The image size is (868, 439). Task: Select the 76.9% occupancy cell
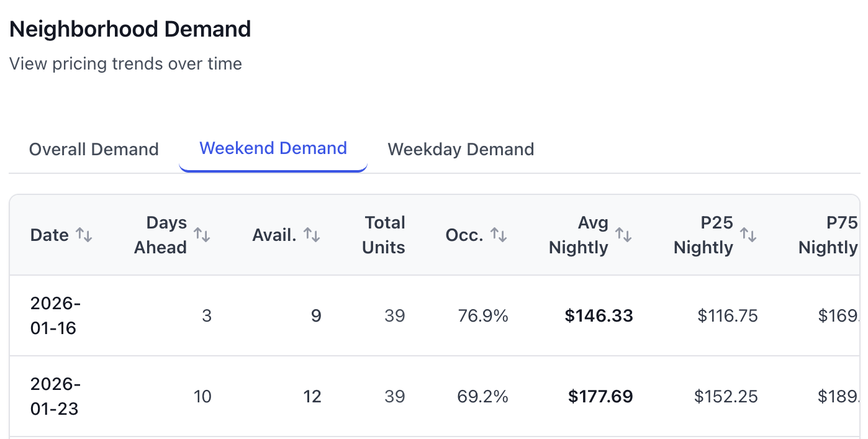[x=483, y=315]
